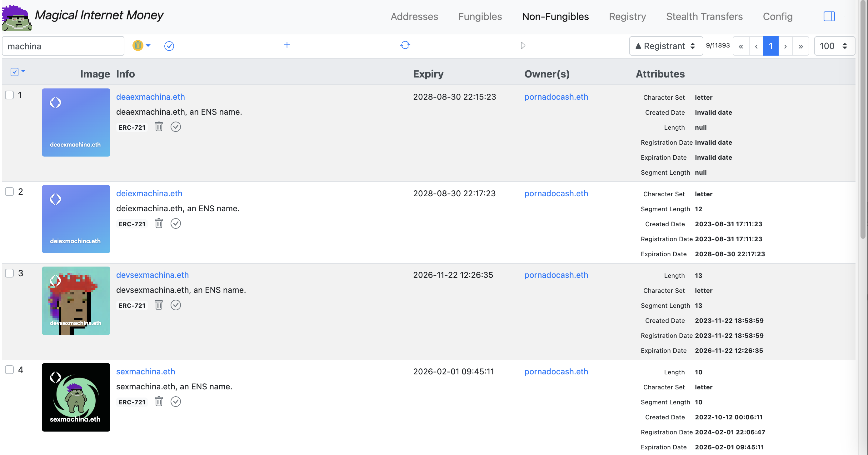This screenshot has height=455, width=868.
Task: Click the sync refresh icon in toolbar
Action: click(x=405, y=45)
